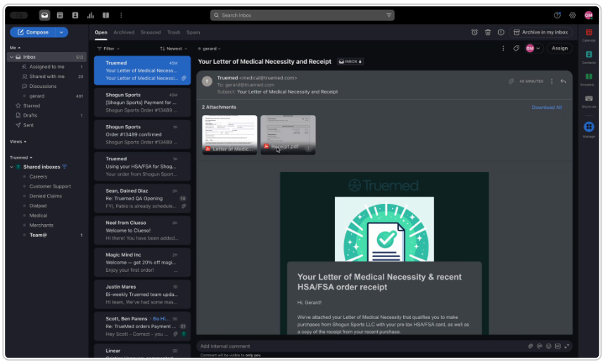The image size is (603, 364).
Task: Collapse the Inbox tree in the sidebar
Action: click(11, 57)
